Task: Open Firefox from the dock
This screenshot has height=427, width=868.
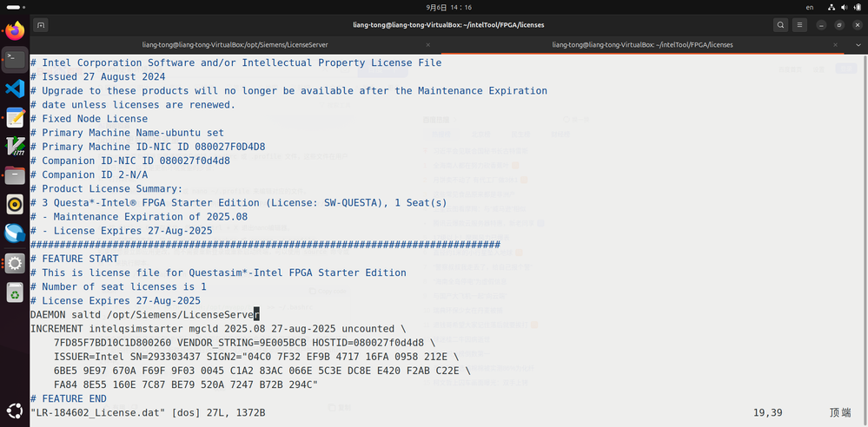Action: (15, 31)
